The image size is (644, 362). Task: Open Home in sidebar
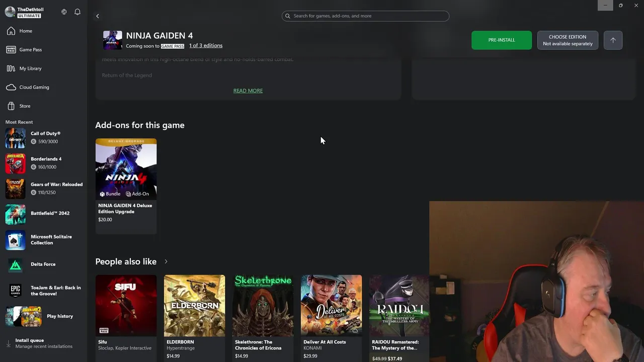point(44,31)
